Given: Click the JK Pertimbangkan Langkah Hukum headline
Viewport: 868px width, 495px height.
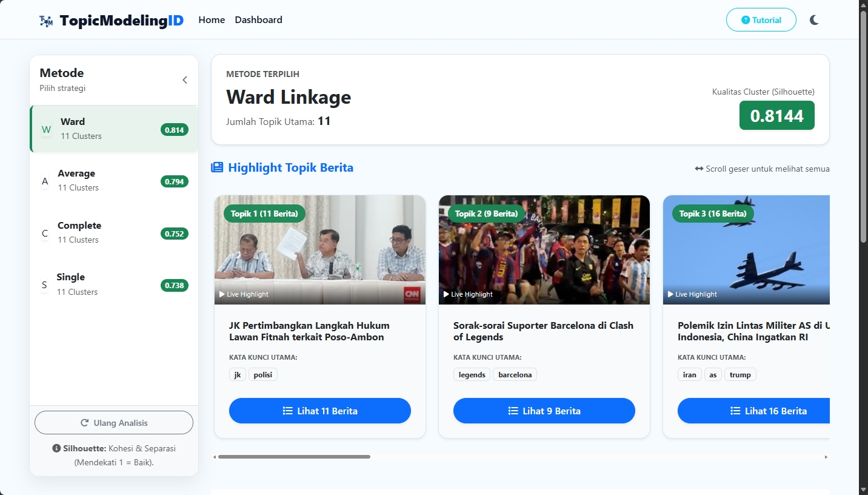Looking at the screenshot, I should pyautogui.click(x=309, y=331).
